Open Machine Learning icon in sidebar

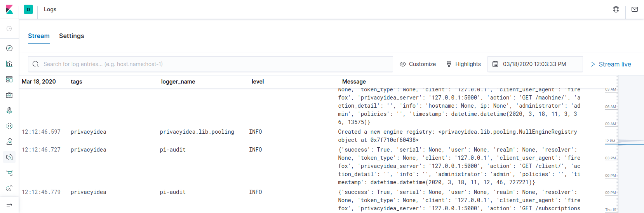9,126
